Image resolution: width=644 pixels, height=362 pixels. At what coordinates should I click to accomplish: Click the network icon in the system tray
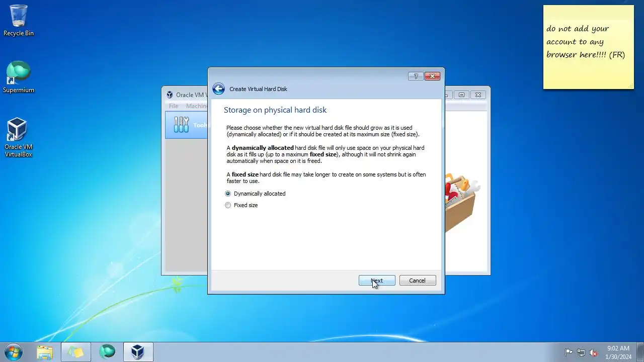point(581,352)
